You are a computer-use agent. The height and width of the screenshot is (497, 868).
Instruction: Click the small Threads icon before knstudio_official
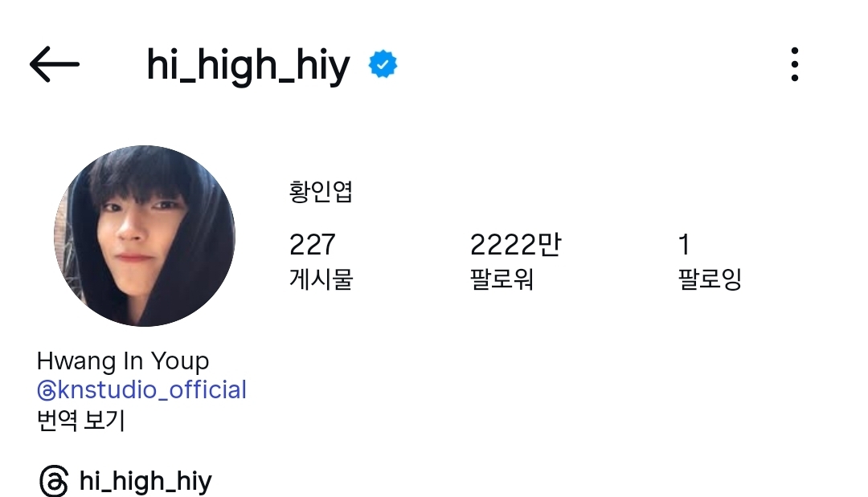coord(46,391)
